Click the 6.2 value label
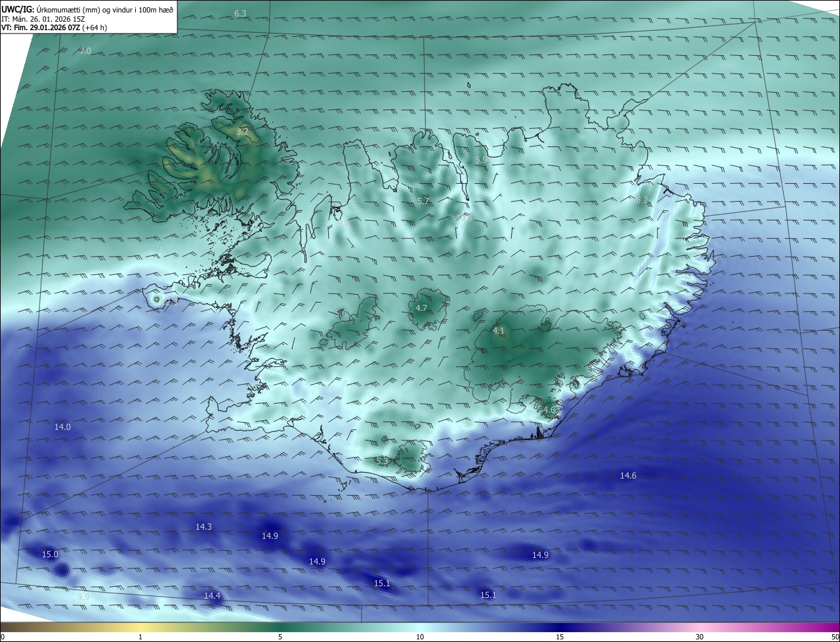Screen dimensions: 840x642 pos(642,200)
